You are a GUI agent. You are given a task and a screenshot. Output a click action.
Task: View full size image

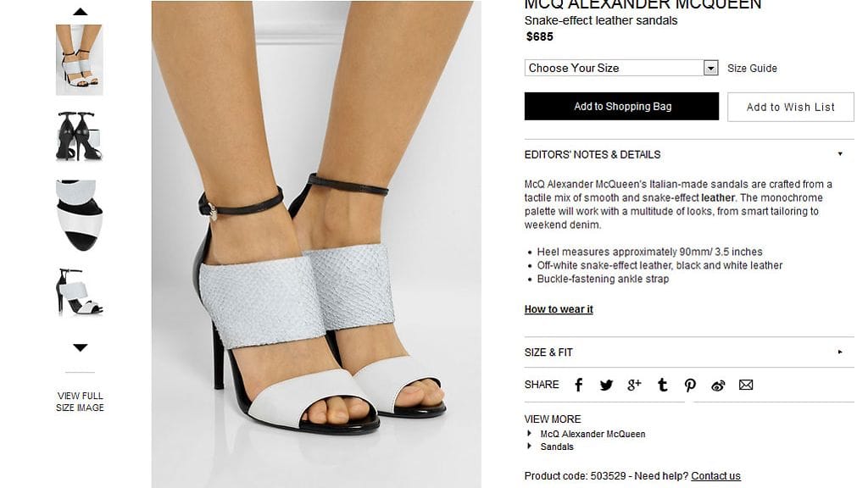pos(80,402)
